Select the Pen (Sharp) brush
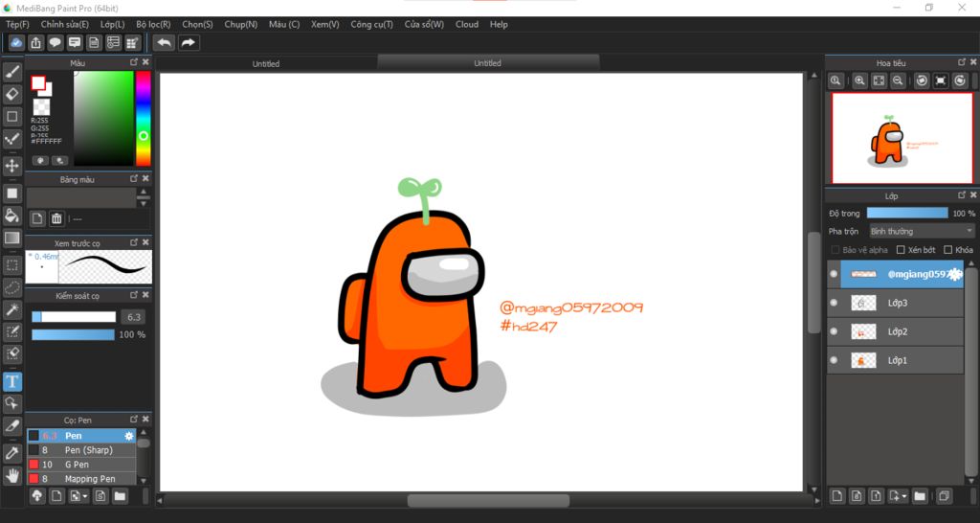 81,450
